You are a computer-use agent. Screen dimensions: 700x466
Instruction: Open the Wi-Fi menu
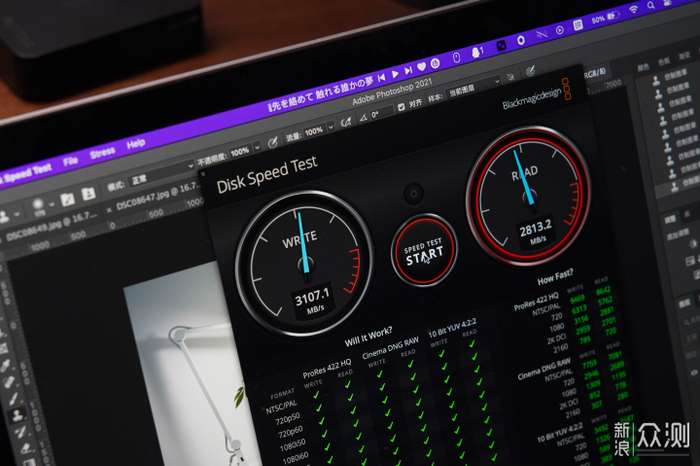pyautogui.click(x=633, y=10)
